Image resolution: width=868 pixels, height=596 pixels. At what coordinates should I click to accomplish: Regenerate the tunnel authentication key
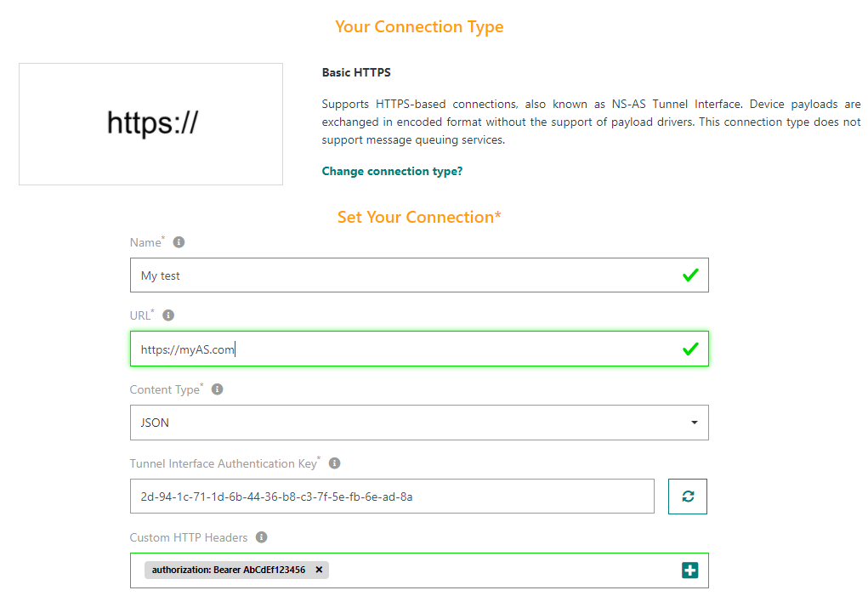click(x=688, y=497)
